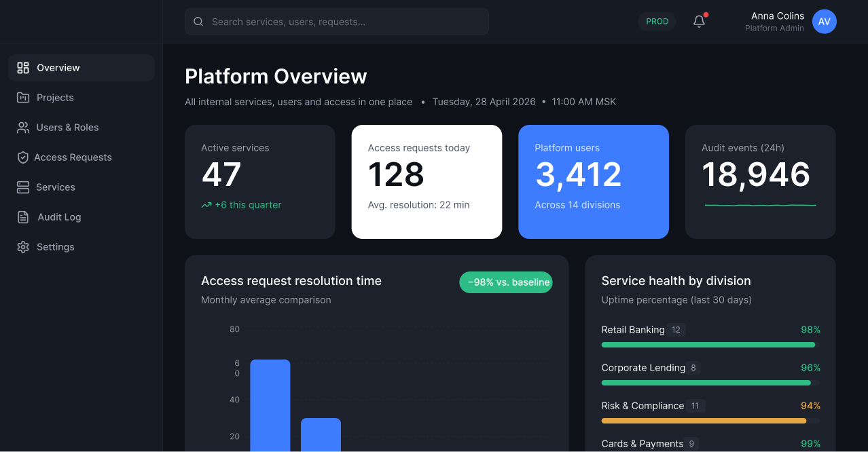Click the AV user avatar
This screenshot has height=452, width=868.
tap(824, 22)
